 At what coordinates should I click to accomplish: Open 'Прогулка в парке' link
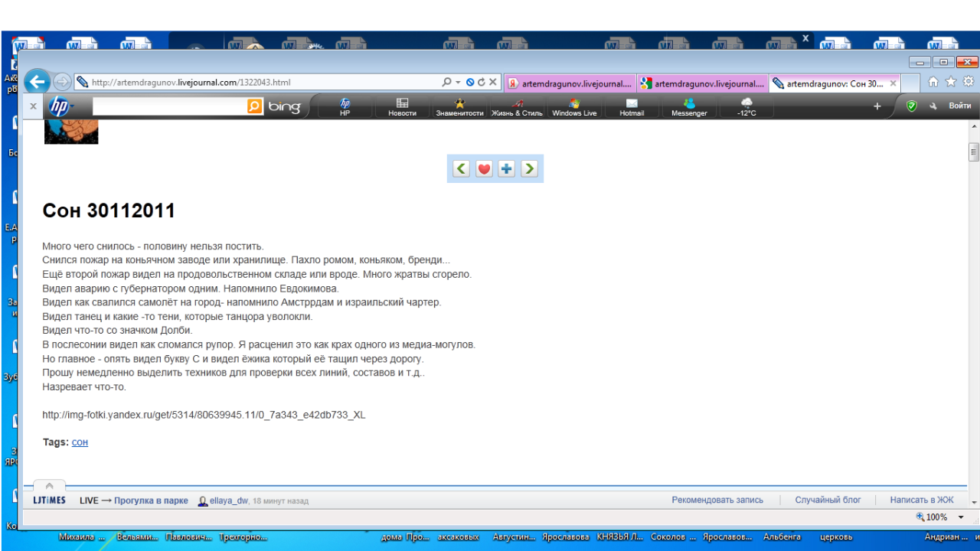(151, 500)
